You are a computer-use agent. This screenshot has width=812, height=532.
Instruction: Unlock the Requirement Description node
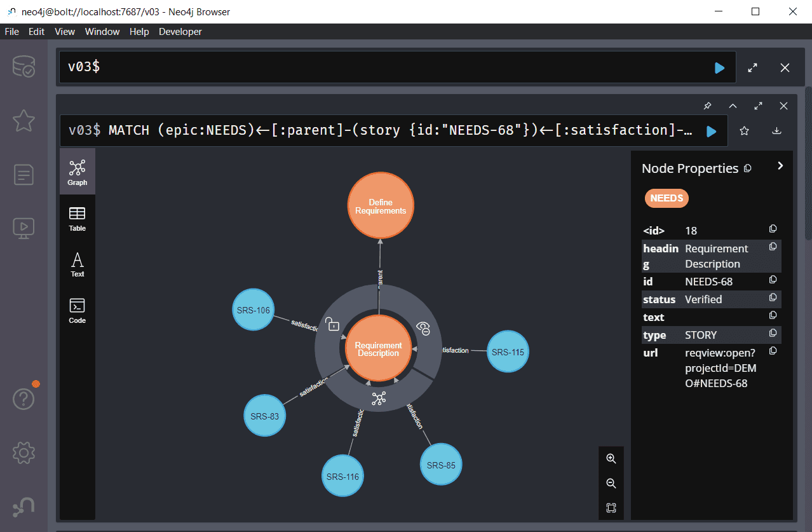pyautogui.click(x=332, y=325)
